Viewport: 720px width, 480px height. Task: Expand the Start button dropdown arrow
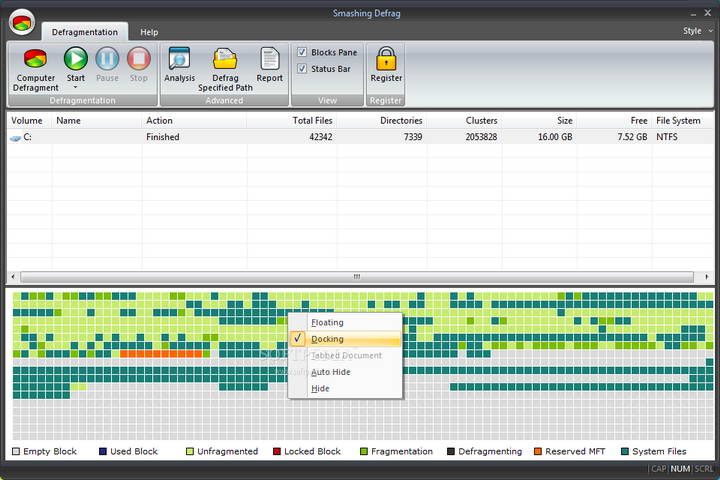76,87
